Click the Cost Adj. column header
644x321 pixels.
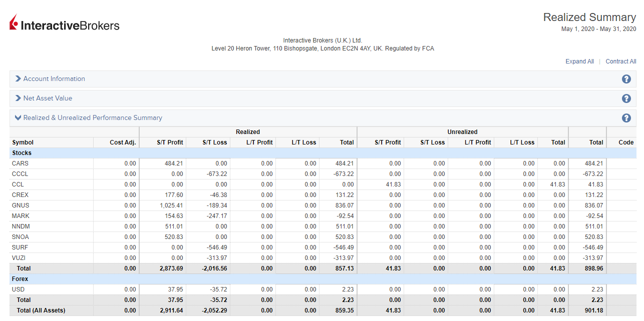pos(123,142)
